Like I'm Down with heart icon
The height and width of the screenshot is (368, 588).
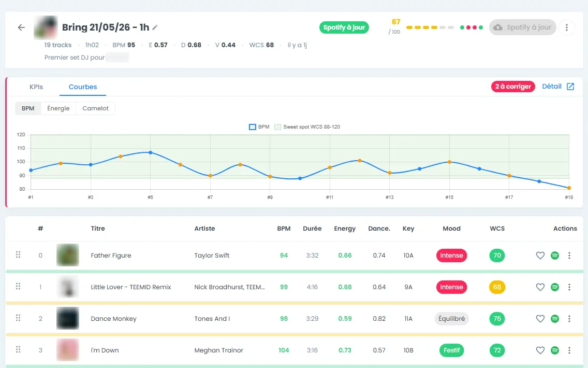click(x=540, y=350)
